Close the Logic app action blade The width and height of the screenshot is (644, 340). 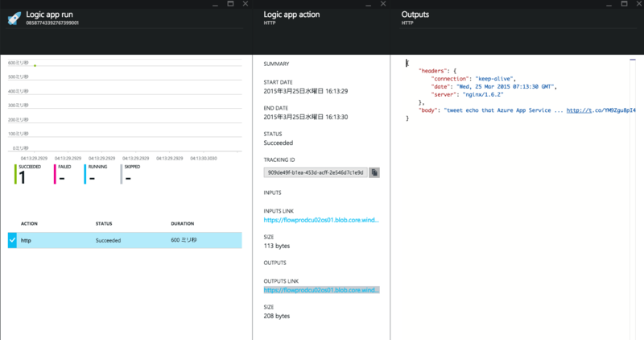[383, 4]
